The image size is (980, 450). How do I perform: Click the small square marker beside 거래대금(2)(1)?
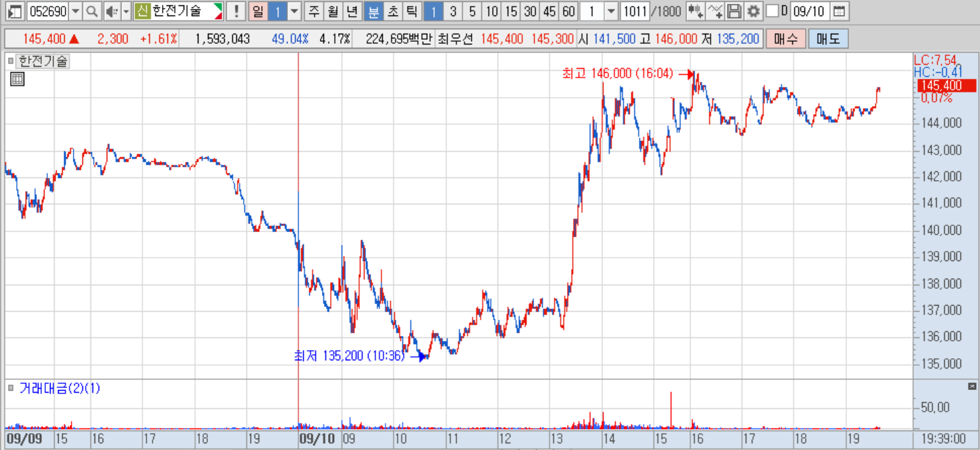pyautogui.click(x=11, y=388)
